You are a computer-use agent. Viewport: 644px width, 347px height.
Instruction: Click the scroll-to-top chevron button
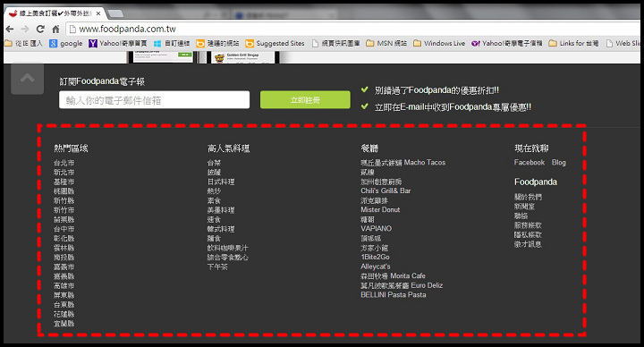click(x=27, y=78)
